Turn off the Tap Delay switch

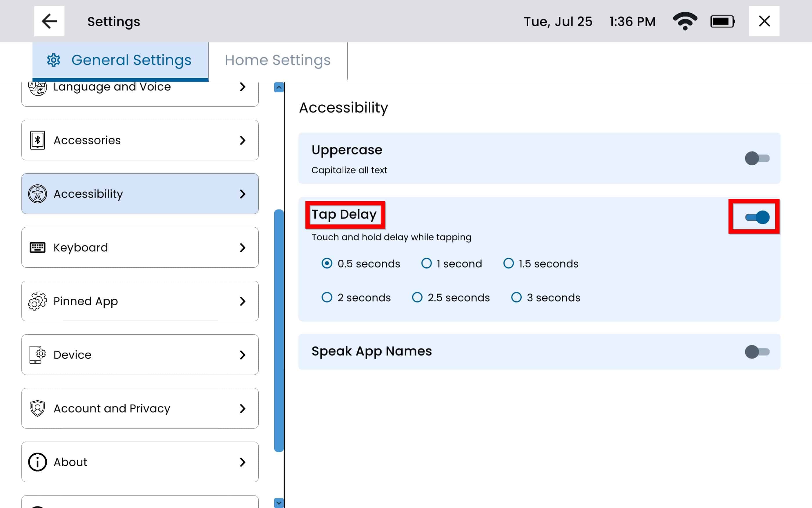coord(757,217)
